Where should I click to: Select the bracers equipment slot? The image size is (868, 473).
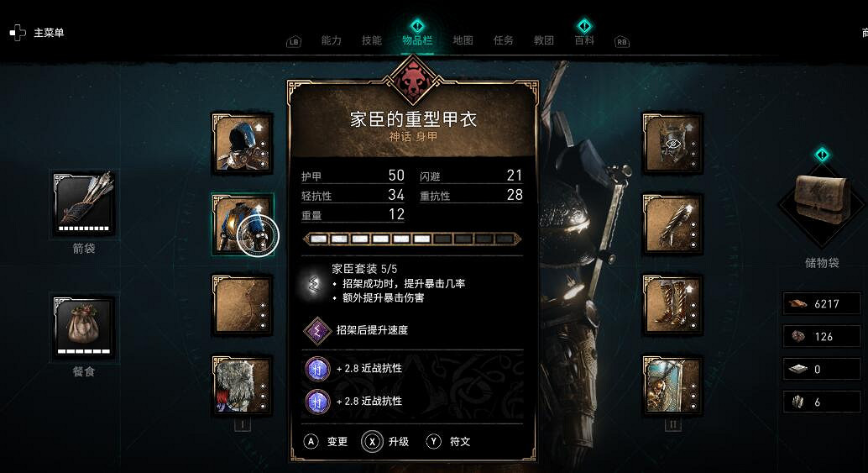[672, 224]
